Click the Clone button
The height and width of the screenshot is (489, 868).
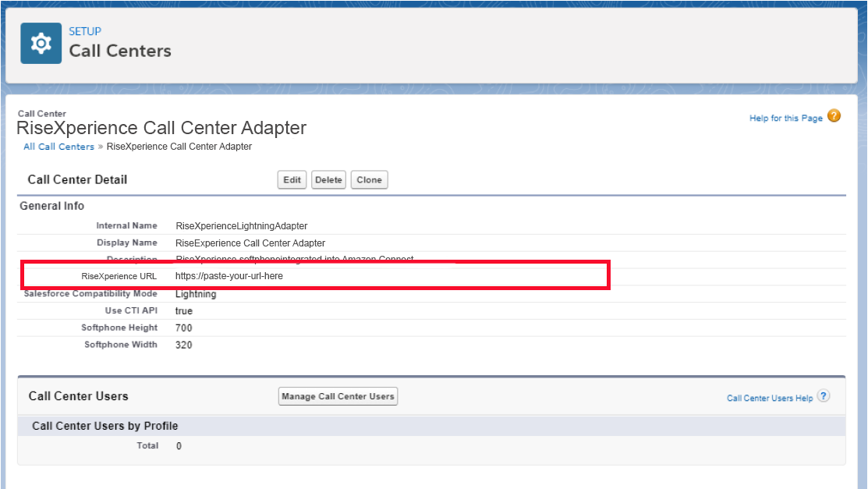[x=369, y=180]
